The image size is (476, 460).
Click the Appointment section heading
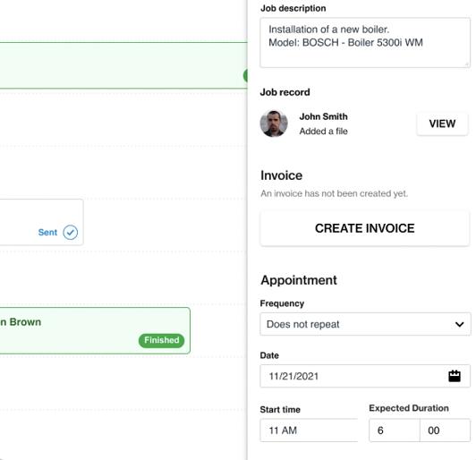tap(299, 280)
